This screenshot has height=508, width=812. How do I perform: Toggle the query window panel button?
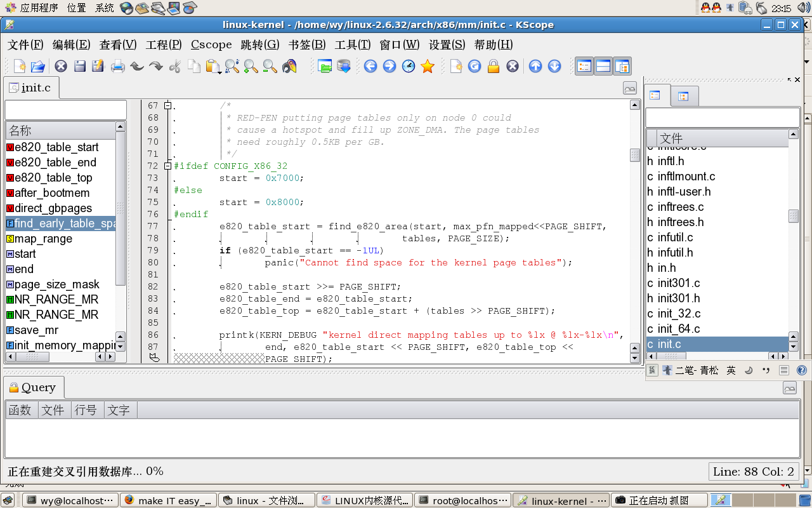tap(603, 66)
